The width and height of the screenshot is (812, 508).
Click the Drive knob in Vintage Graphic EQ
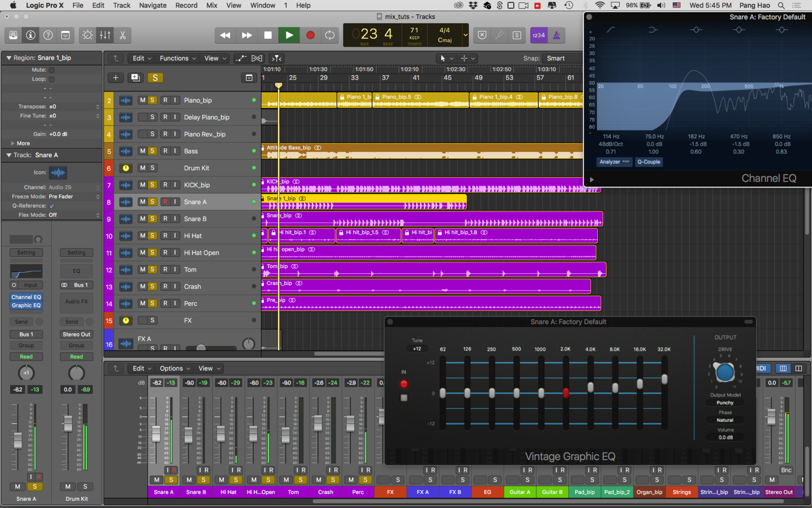pyautogui.click(x=725, y=372)
